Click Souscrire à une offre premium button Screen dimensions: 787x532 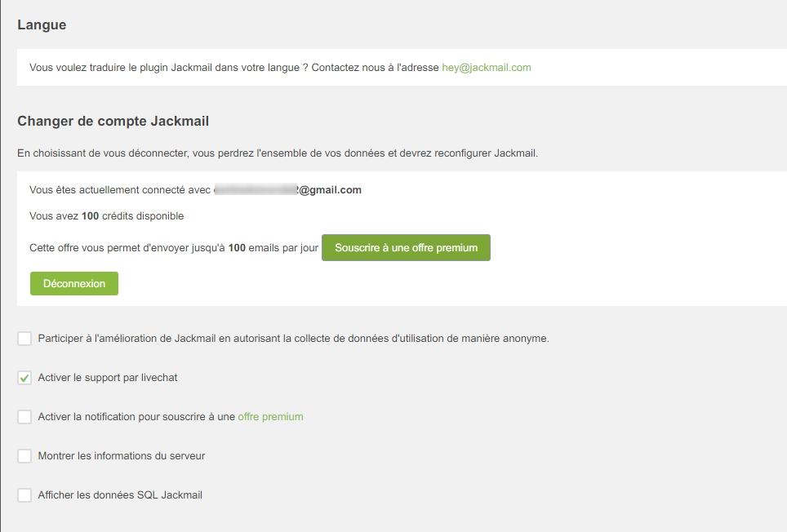coord(406,248)
